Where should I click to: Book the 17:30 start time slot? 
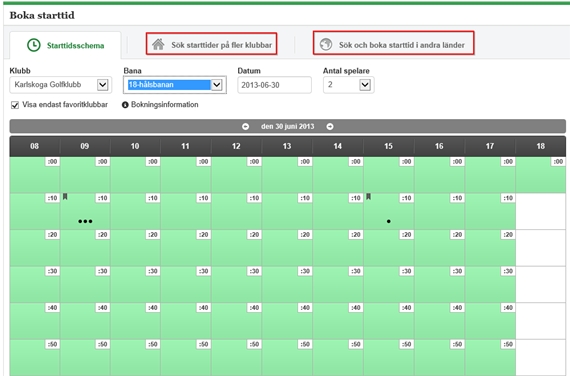[490, 284]
